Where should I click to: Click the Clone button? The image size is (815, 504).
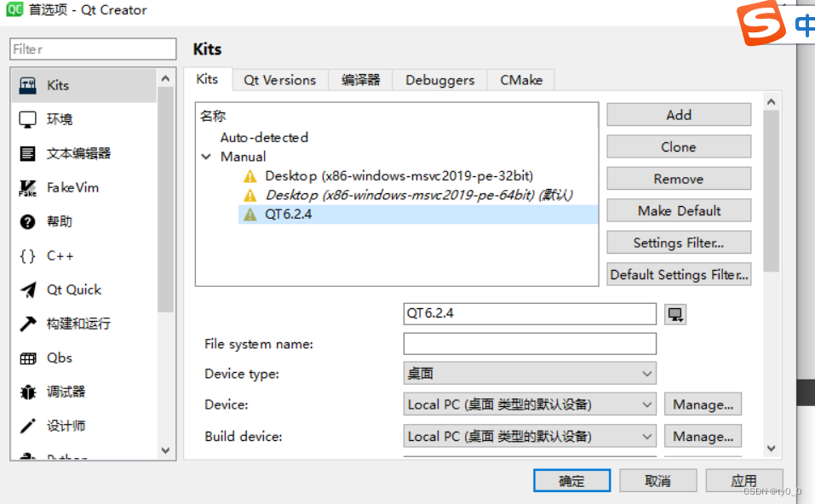tap(679, 147)
